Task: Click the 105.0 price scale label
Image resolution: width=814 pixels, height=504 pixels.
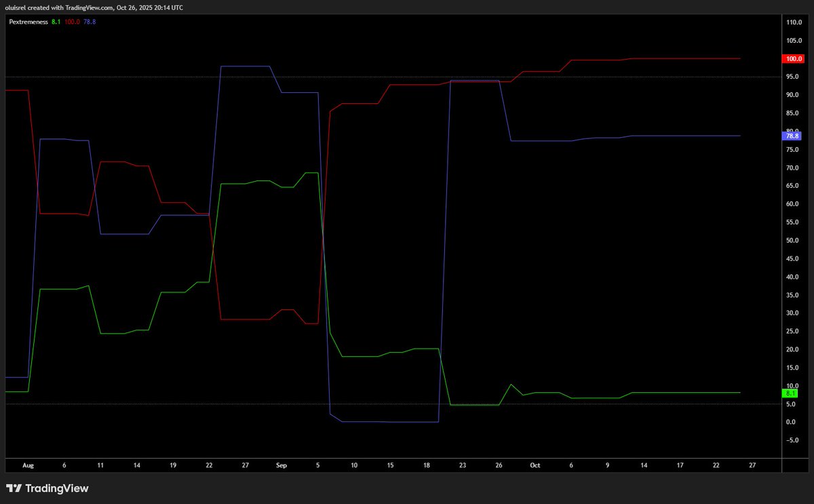Action: [794, 41]
